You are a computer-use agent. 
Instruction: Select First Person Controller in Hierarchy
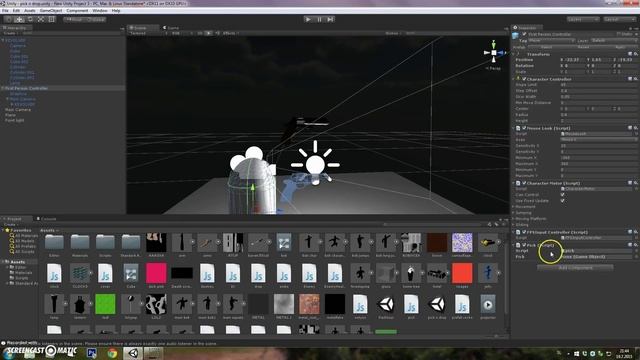coord(26,88)
